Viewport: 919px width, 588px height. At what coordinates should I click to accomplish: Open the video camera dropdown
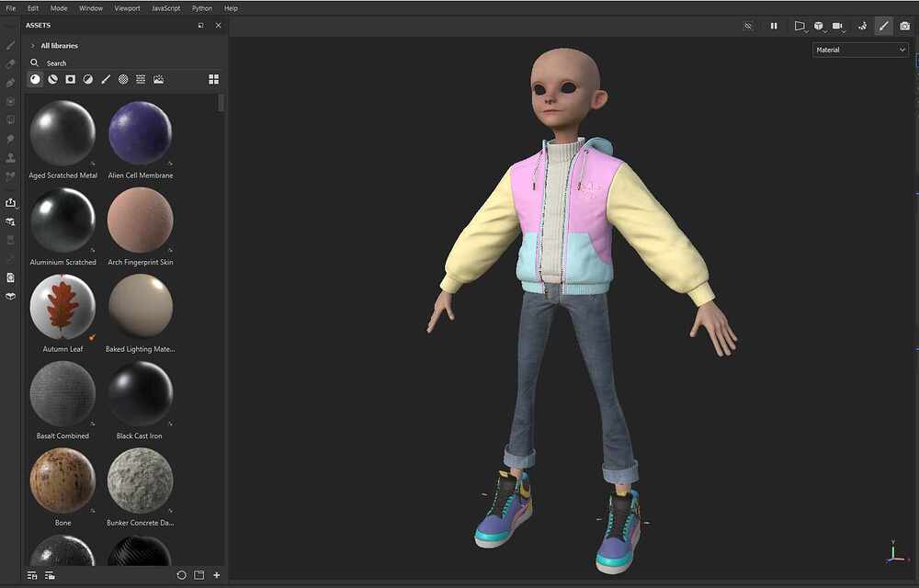tap(838, 26)
